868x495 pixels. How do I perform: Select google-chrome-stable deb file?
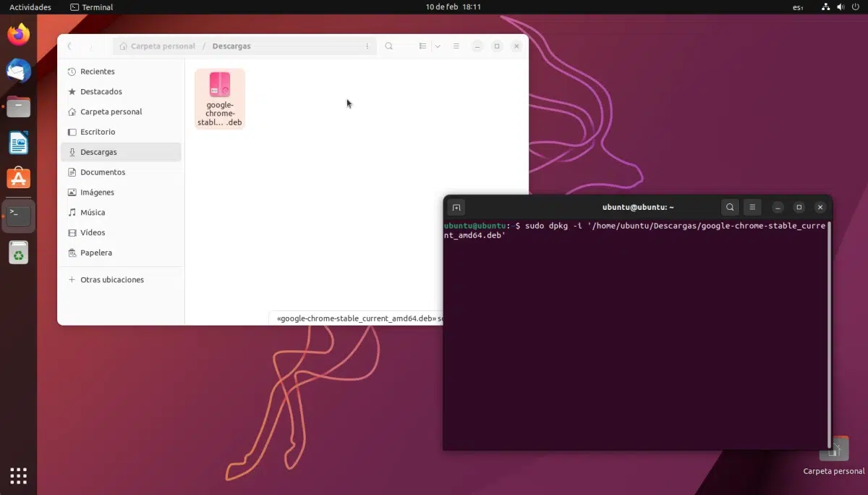click(x=220, y=98)
